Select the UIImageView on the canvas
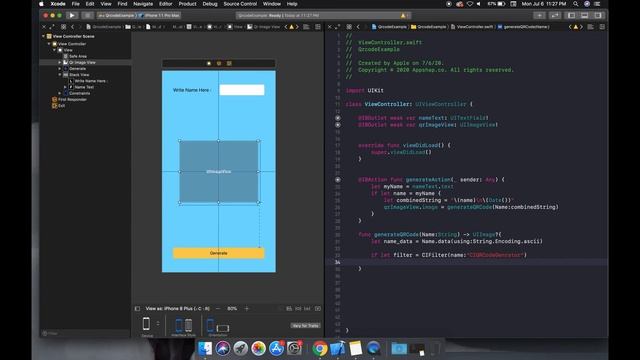640x360 pixels. click(219, 171)
